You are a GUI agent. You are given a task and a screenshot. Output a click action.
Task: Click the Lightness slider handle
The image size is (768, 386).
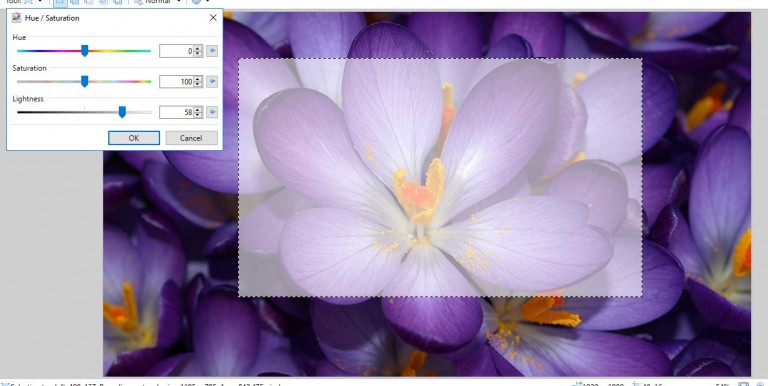(x=122, y=112)
